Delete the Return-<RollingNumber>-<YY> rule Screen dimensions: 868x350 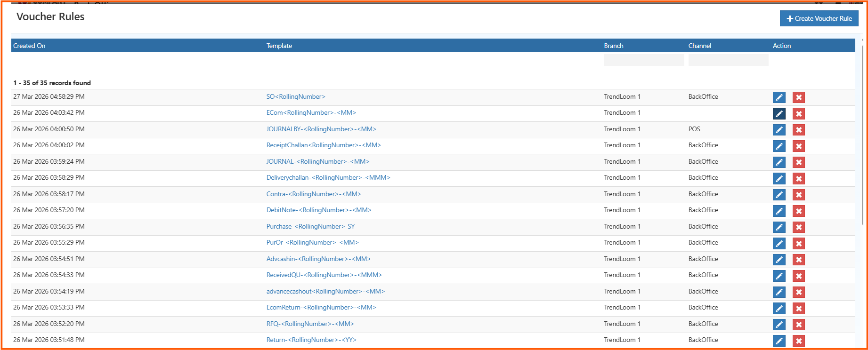[x=798, y=341]
